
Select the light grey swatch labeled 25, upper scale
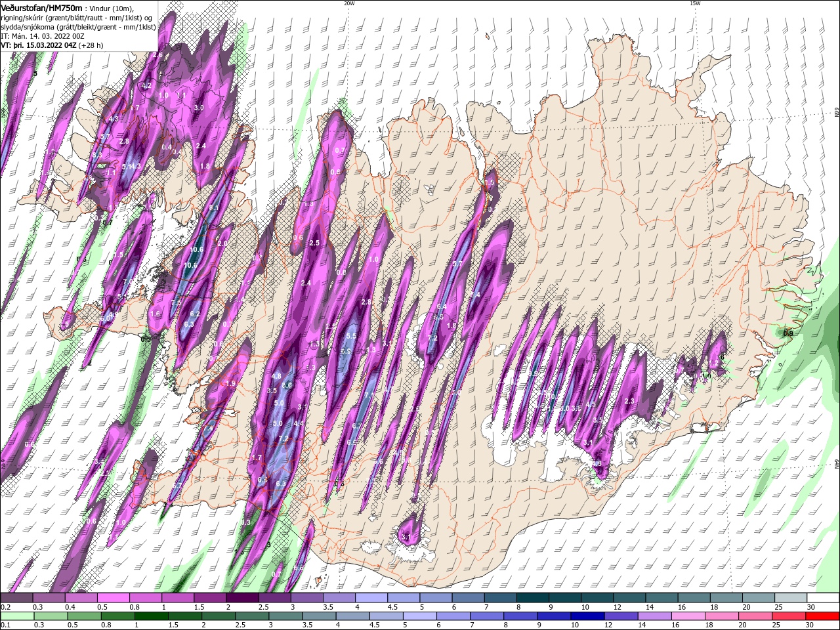(x=791, y=598)
